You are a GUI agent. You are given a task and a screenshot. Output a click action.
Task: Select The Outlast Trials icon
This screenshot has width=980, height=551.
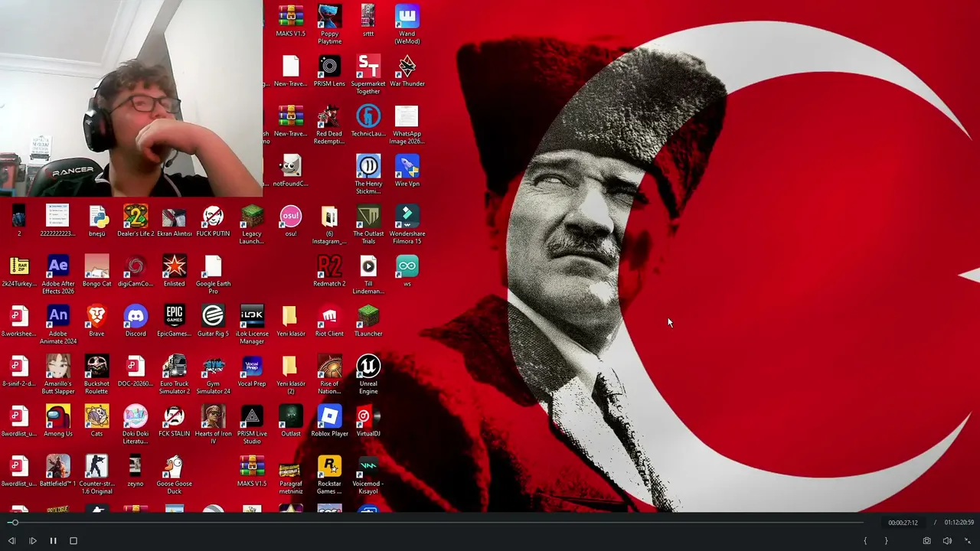pyautogui.click(x=368, y=225)
